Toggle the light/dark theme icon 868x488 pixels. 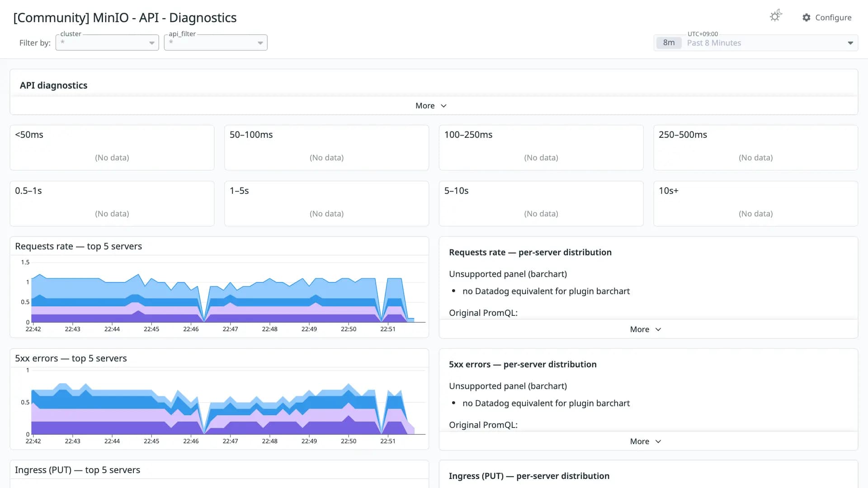pyautogui.click(x=776, y=16)
